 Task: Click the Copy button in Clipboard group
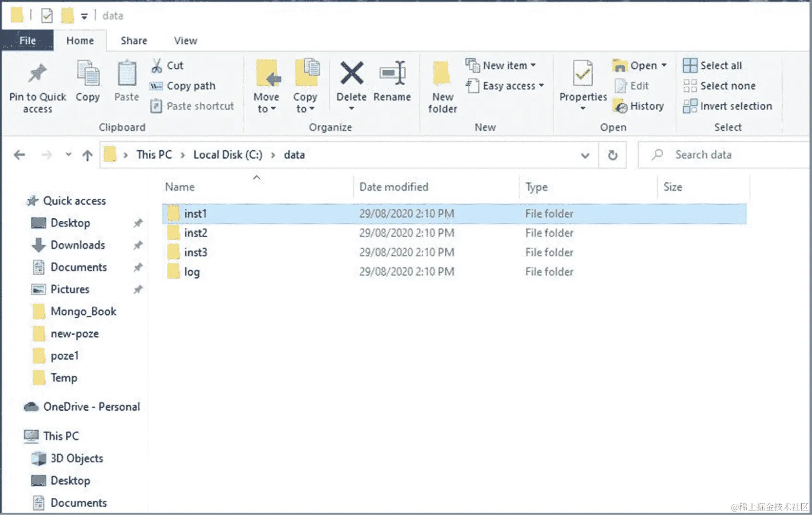tap(88, 81)
